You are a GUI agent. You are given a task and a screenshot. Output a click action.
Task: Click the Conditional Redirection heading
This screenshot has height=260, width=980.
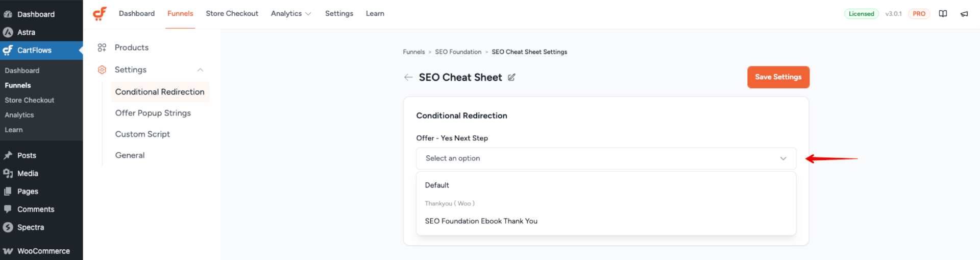click(461, 115)
